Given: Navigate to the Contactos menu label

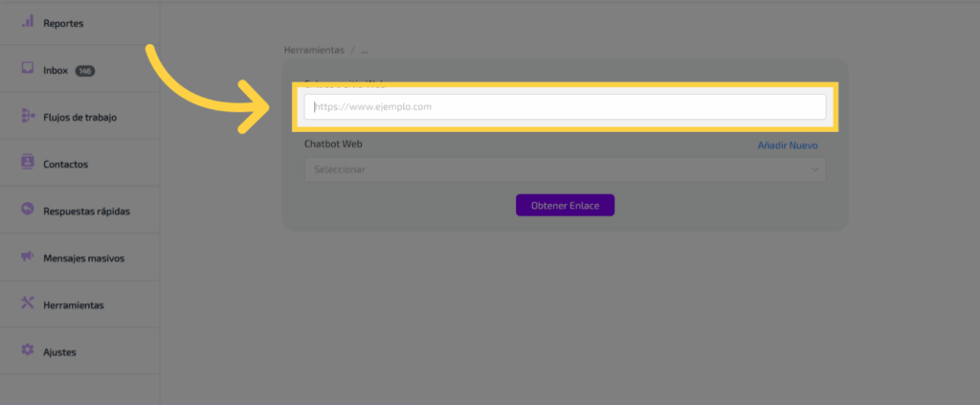Looking at the screenshot, I should pos(65,164).
